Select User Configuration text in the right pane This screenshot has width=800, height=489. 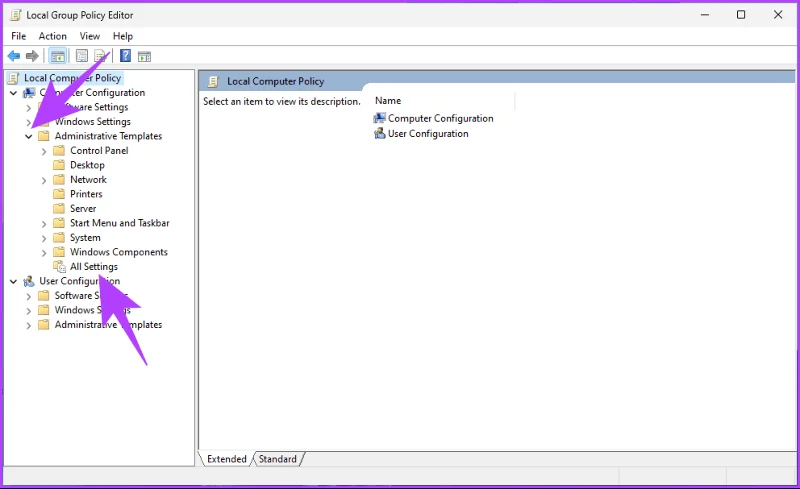tap(428, 134)
